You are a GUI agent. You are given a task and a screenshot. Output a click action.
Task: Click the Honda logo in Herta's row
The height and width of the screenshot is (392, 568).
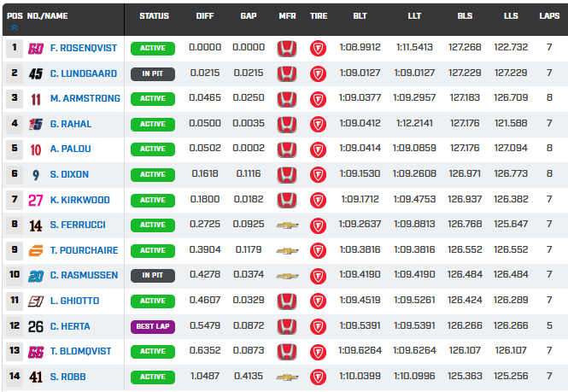pos(288,326)
